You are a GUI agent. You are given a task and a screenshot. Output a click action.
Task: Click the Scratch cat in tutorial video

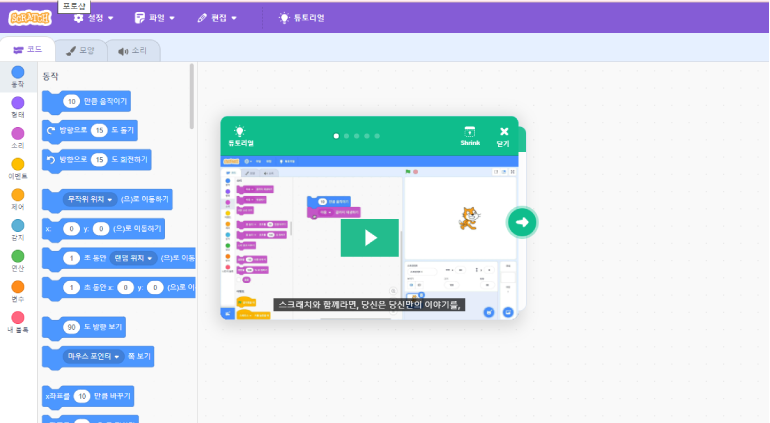469,219
